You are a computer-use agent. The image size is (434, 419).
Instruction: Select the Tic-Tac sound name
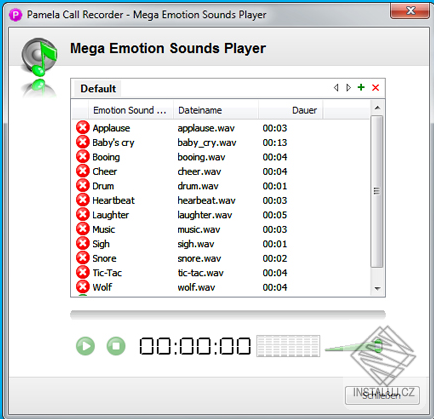coord(107,273)
